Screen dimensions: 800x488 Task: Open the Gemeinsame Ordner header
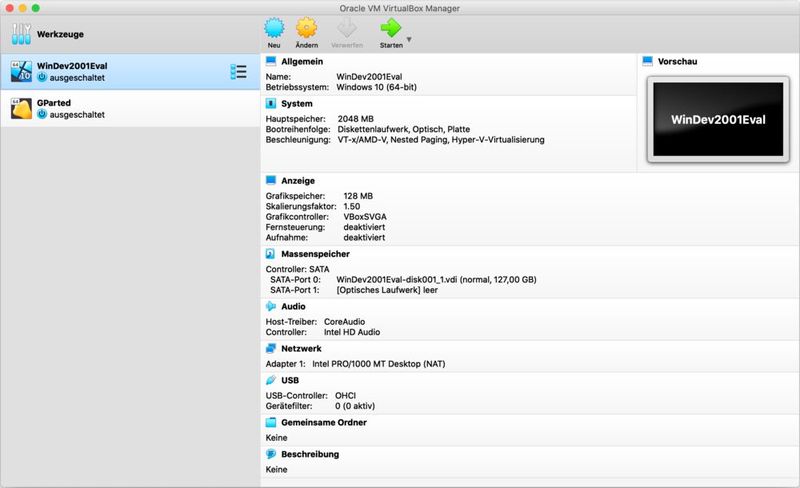coord(324,422)
